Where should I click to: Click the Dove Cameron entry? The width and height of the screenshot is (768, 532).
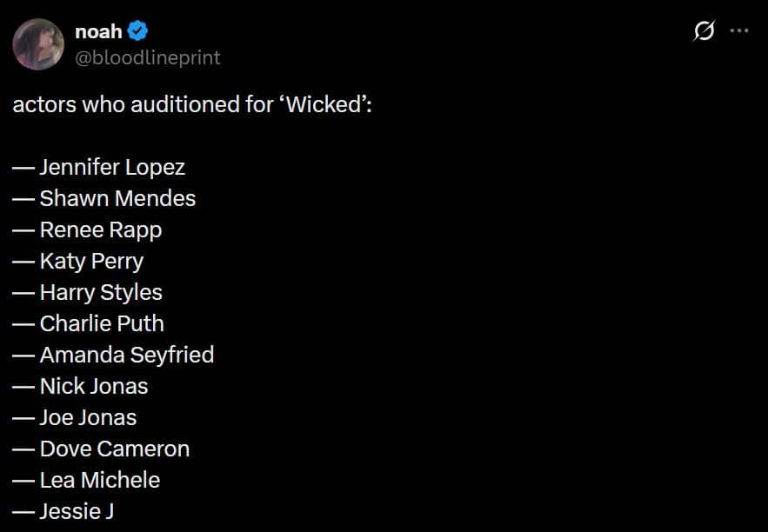[x=114, y=449]
